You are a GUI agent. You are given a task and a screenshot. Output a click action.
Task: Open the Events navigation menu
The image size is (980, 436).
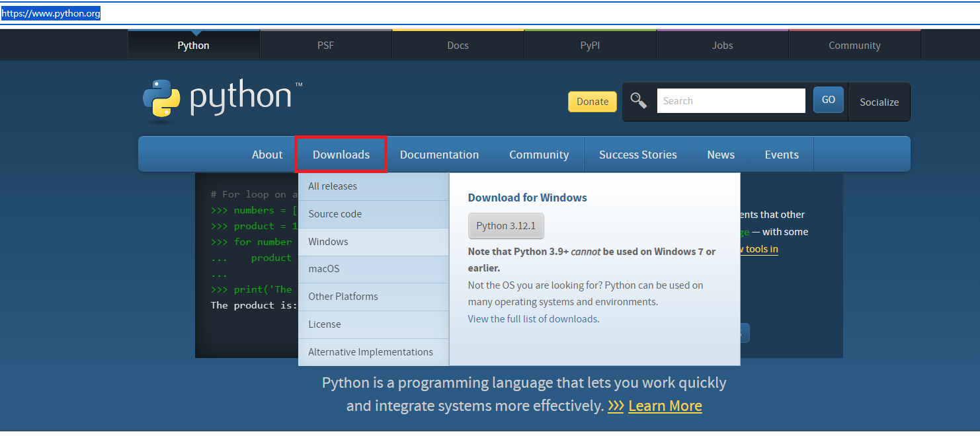point(782,155)
